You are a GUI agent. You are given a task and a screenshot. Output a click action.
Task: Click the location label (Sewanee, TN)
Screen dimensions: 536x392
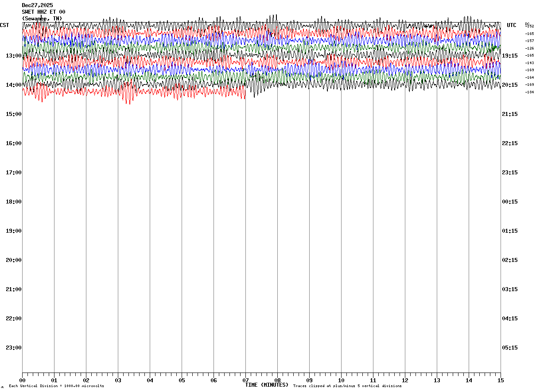[42, 19]
